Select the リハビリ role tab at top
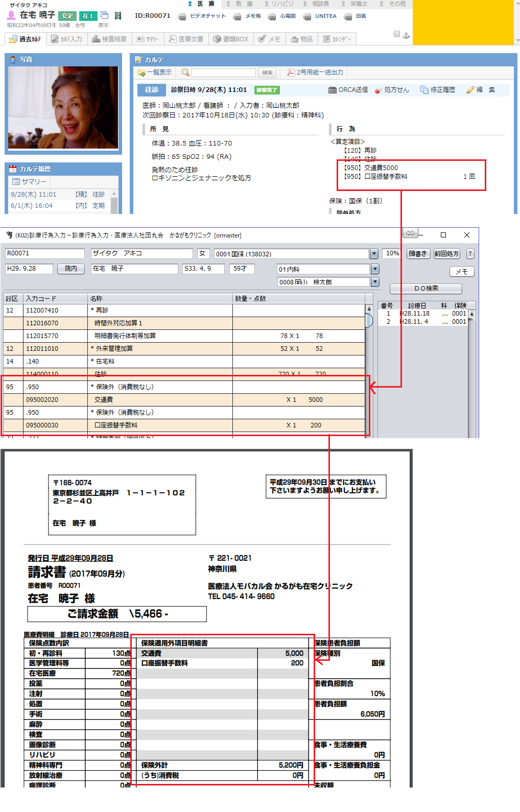Screen dimensions: 520x812 click(278, 4)
